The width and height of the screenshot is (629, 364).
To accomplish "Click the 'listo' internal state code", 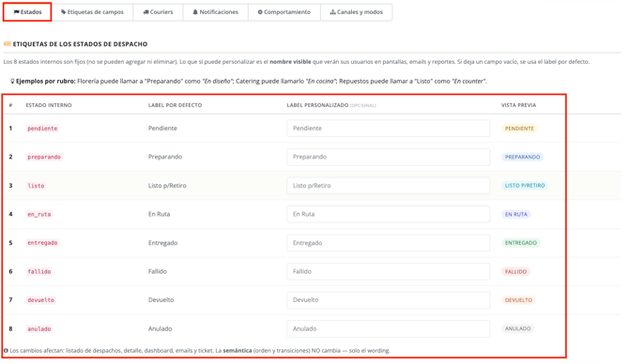I will click(x=36, y=186).
